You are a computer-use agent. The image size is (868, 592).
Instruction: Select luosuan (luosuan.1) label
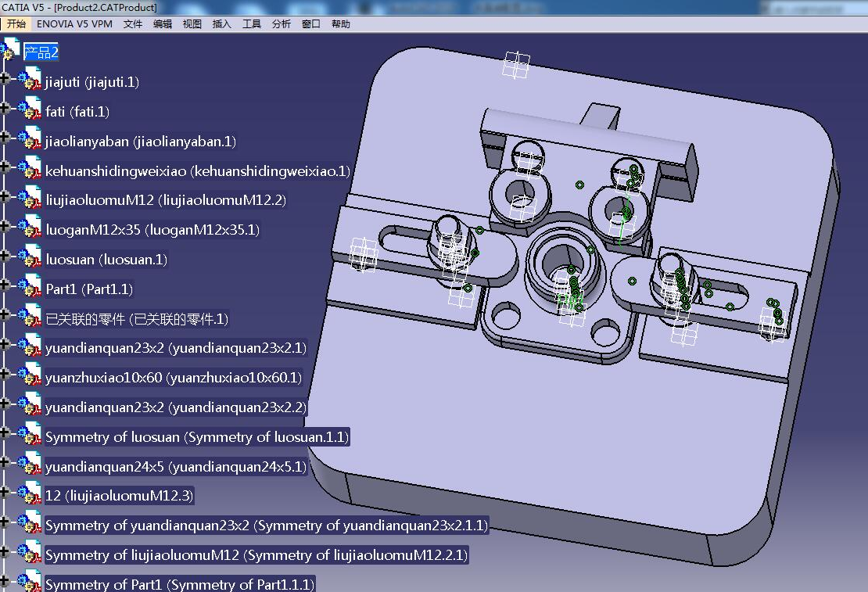click(106, 259)
